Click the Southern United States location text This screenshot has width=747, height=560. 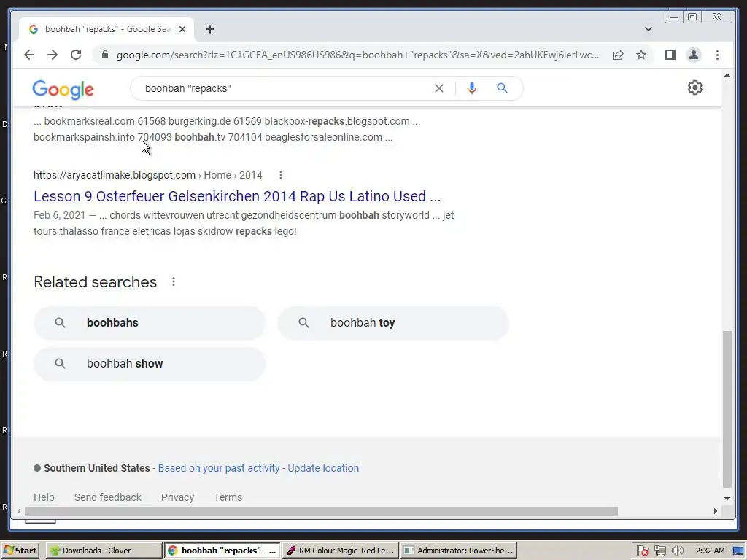coord(97,468)
